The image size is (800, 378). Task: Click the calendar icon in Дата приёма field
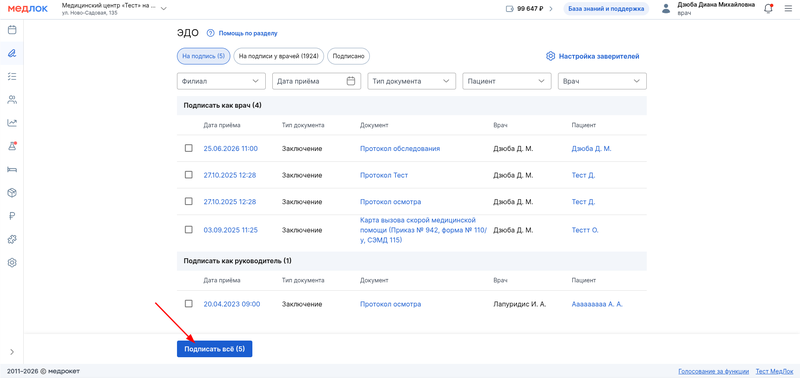tap(351, 81)
